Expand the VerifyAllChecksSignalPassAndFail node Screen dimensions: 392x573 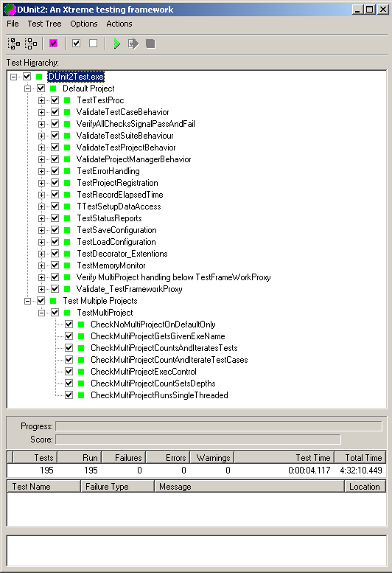pos(41,124)
